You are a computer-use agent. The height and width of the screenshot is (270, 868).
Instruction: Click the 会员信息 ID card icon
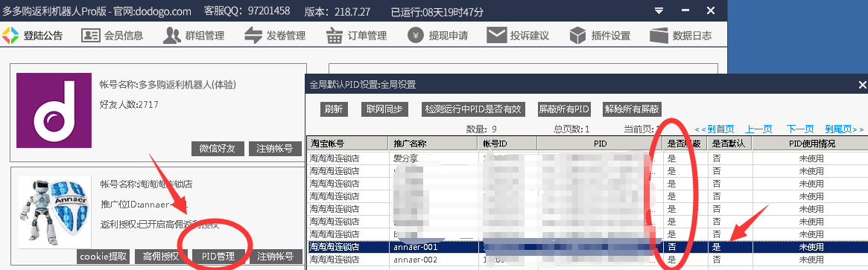click(90, 36)
